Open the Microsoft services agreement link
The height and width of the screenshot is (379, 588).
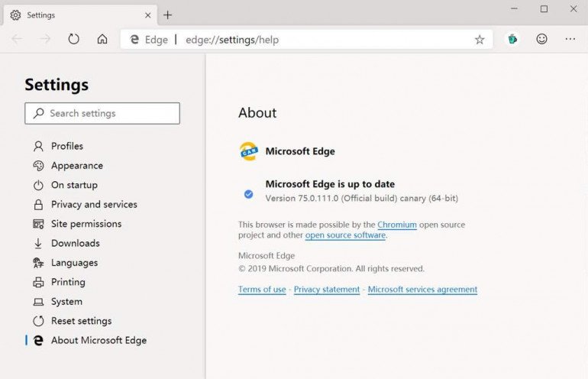(422, 290)
